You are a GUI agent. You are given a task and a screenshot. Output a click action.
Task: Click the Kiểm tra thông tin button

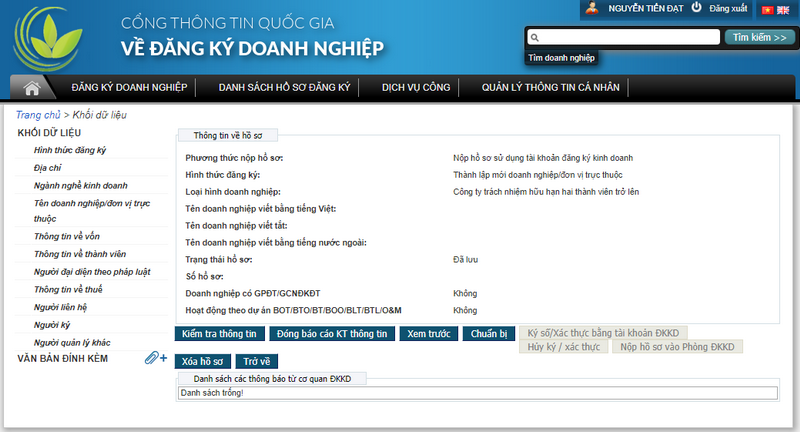click(219, 334)
